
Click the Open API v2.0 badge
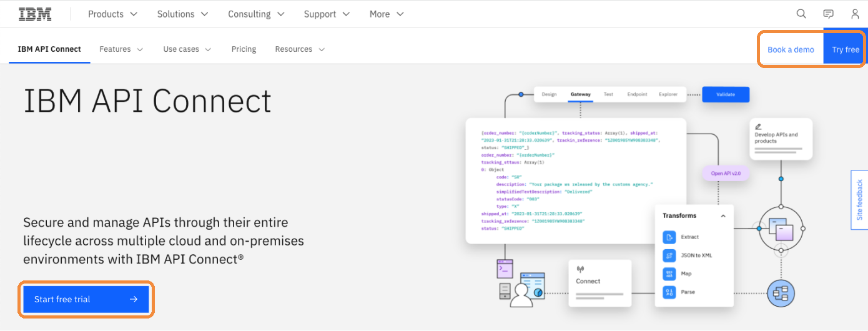point(726,174)
